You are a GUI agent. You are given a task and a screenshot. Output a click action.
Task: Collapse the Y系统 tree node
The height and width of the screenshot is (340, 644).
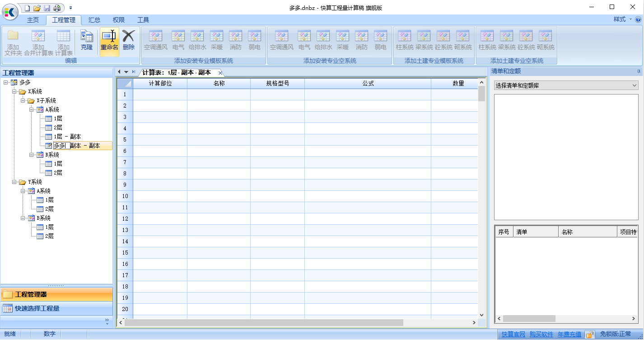click(x=14, y=182)
